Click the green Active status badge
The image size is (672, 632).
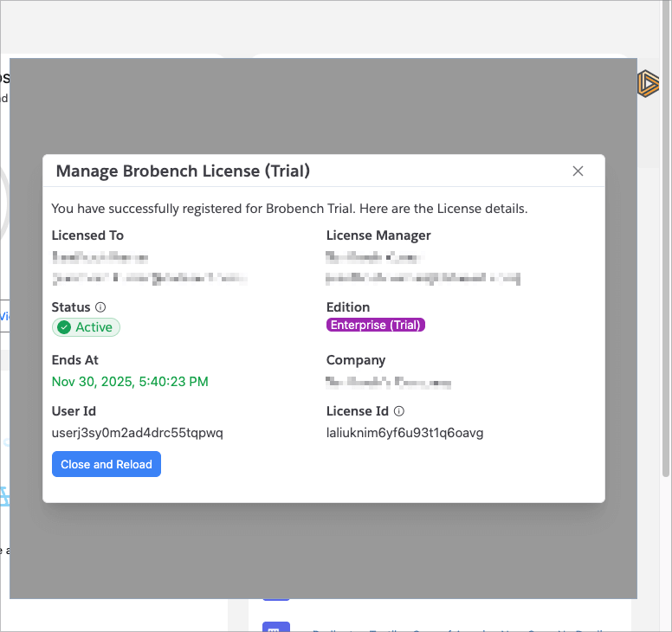point(87,327)
